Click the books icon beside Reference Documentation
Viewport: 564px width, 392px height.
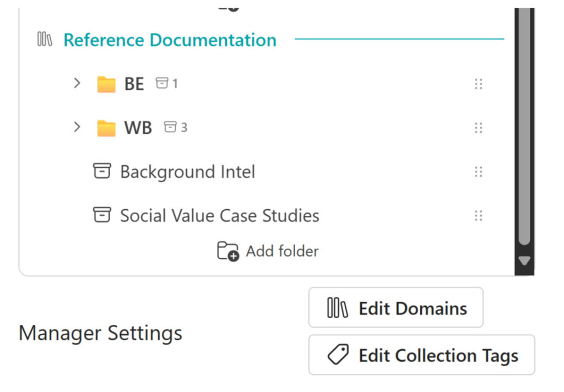(45, 40)
